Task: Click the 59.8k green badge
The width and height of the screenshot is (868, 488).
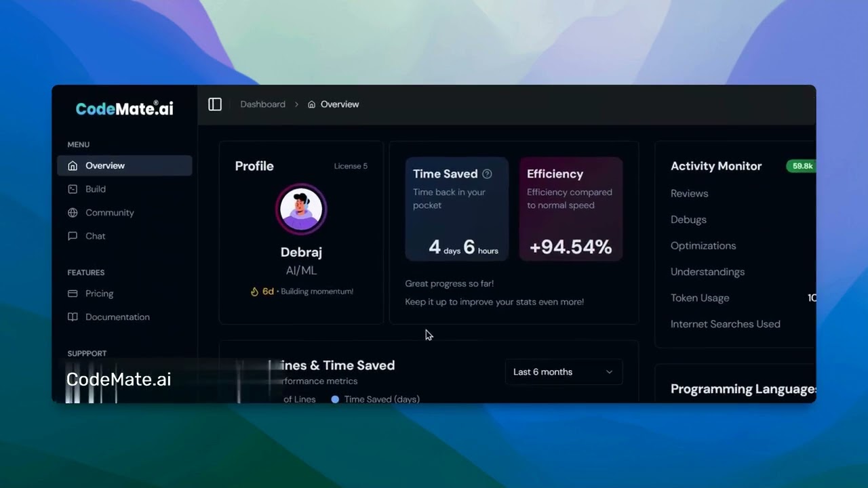Action: 802,166
